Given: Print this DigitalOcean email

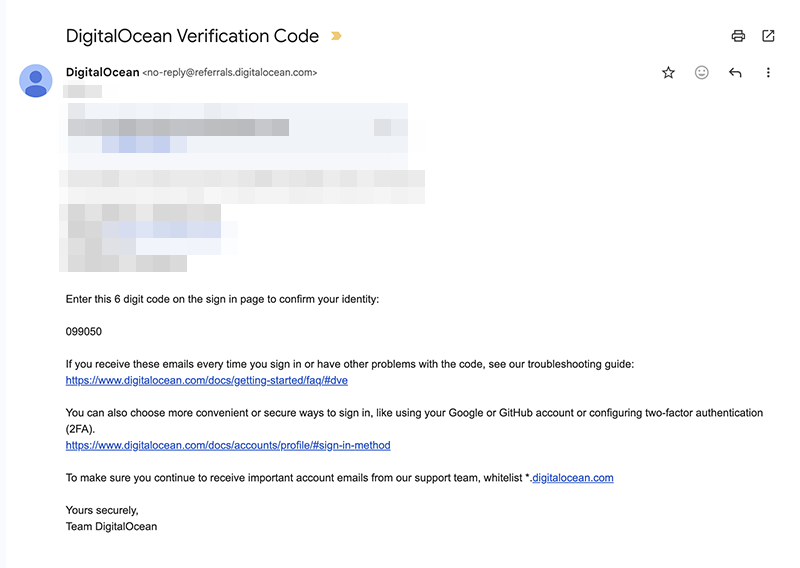Looking at the screenshot, I should pos(738,36).
